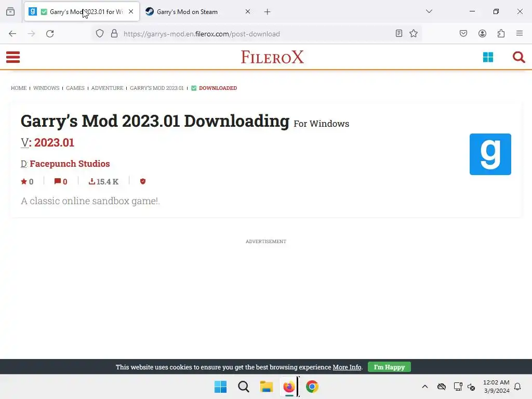Click the 'For Windows' heading text
This screenshot has width=532, height=399.
(321, 124)
